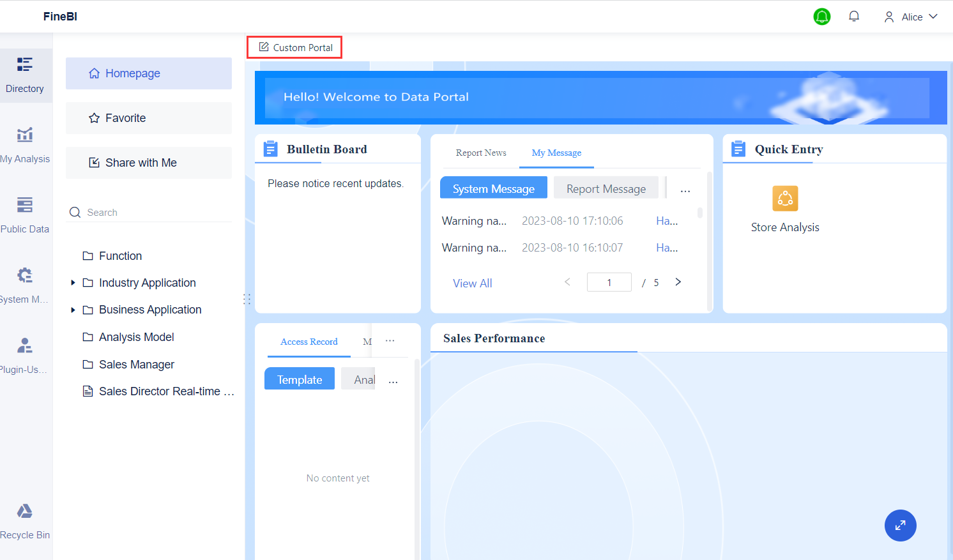Open the Plugin sidebar icon
The width and height of the screenshot is (953, 560).
tap(25, 345)
